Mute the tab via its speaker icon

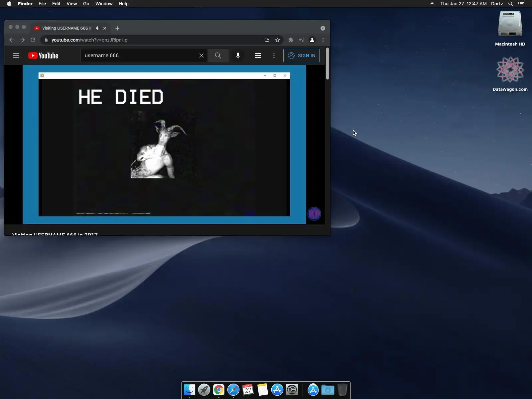(x=97, y=28)
